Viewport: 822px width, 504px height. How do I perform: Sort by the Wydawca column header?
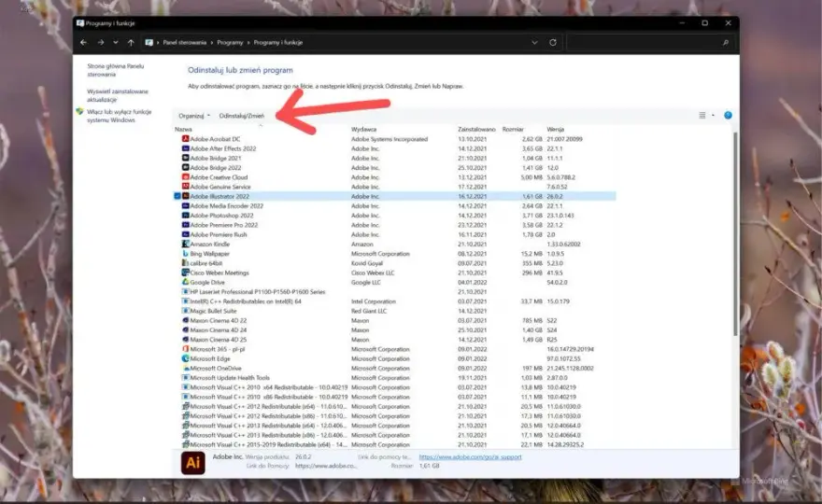coord(363,130)
